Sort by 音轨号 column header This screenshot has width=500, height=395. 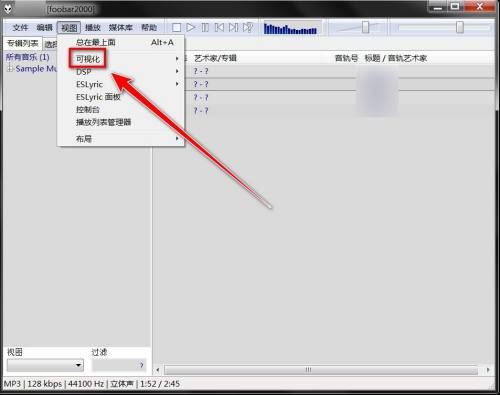[346, 58]
